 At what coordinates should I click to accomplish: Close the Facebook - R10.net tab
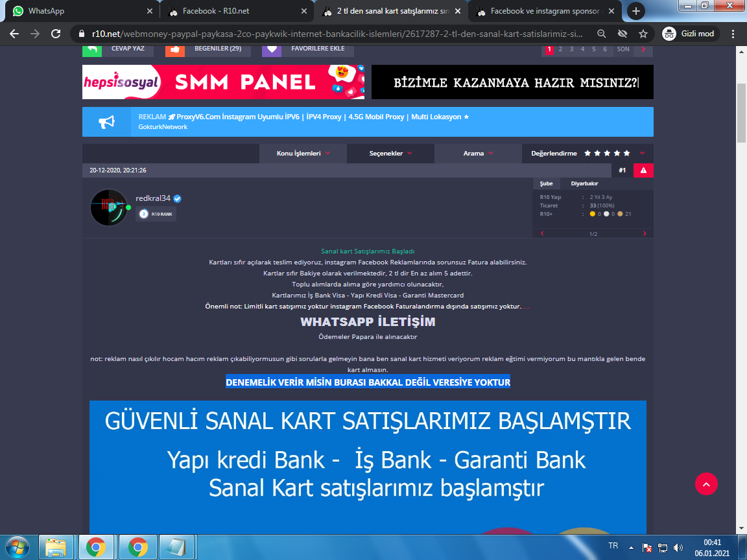[304, 11]
